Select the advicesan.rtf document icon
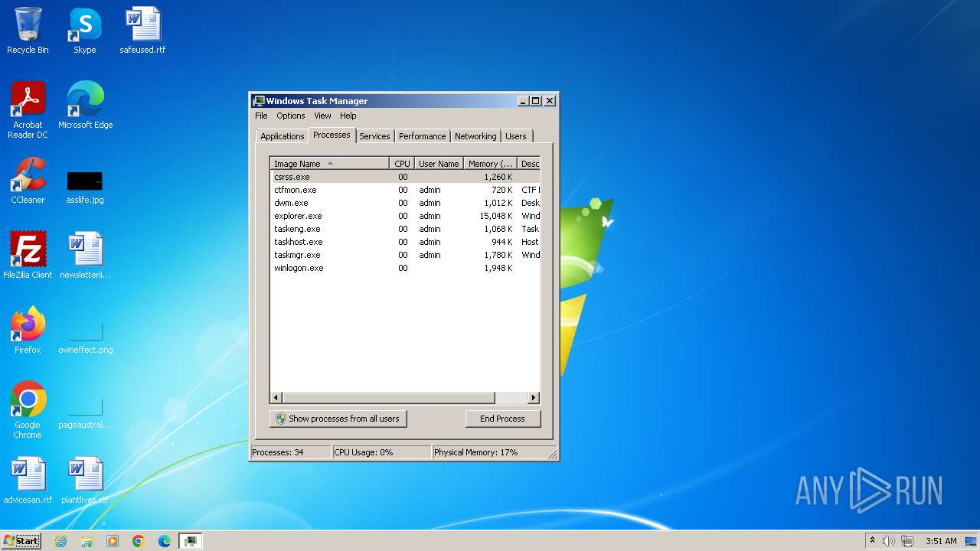Viewport: 980px width, 551px height. click(28, 481)
